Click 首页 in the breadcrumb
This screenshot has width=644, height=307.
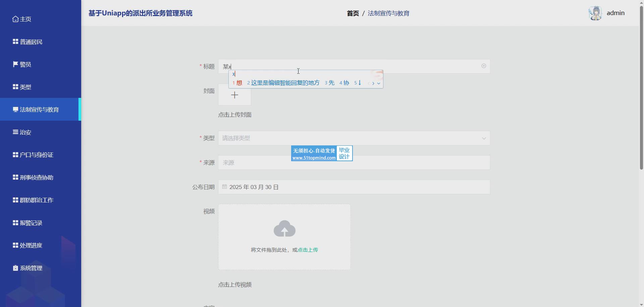(353, 13)
